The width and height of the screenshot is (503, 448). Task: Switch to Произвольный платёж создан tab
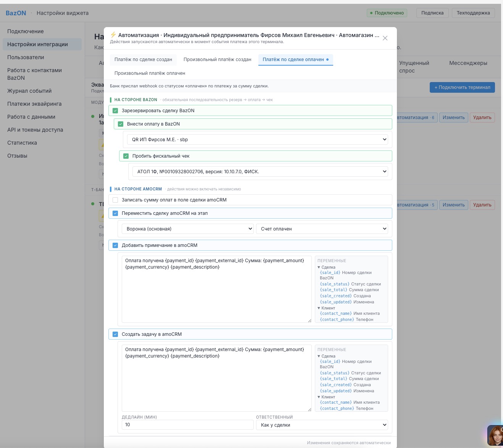coord(217,60)
